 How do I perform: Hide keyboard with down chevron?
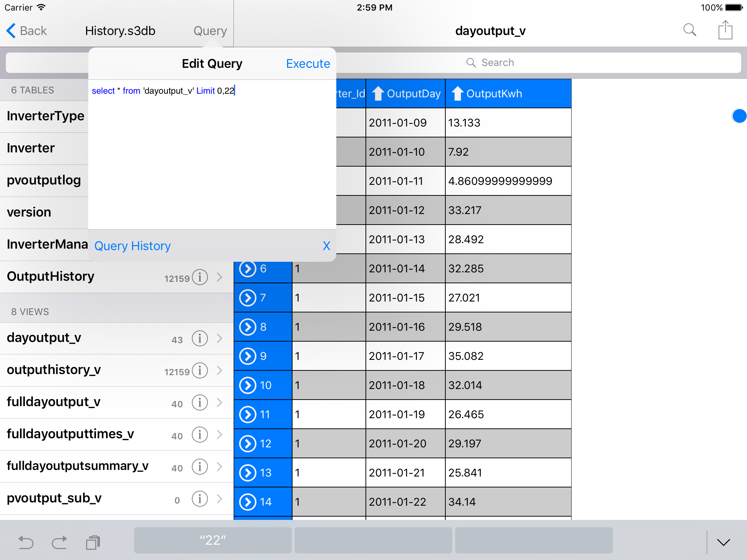point(723,542)
